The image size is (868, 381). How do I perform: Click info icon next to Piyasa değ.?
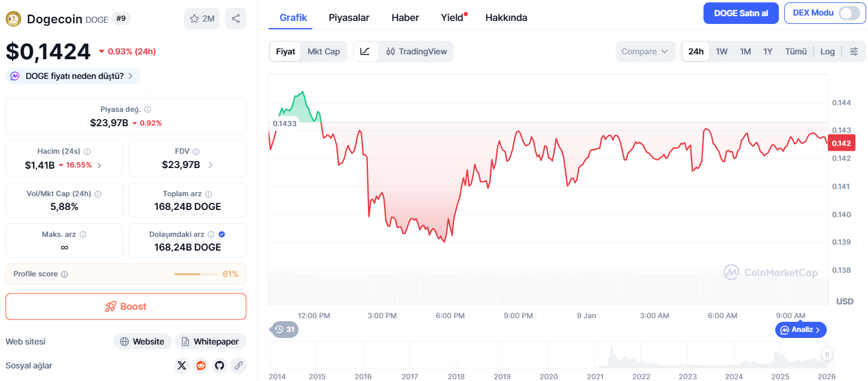point(148,109)
